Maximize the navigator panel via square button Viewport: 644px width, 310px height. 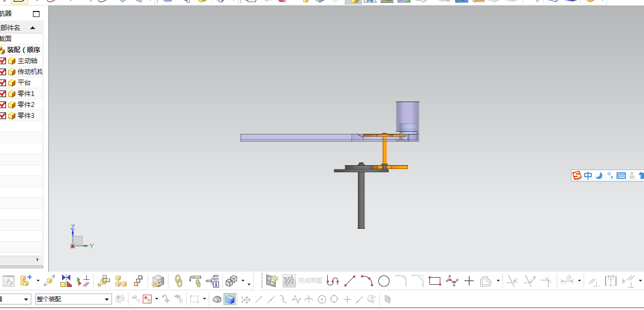(x=36, y=14)
